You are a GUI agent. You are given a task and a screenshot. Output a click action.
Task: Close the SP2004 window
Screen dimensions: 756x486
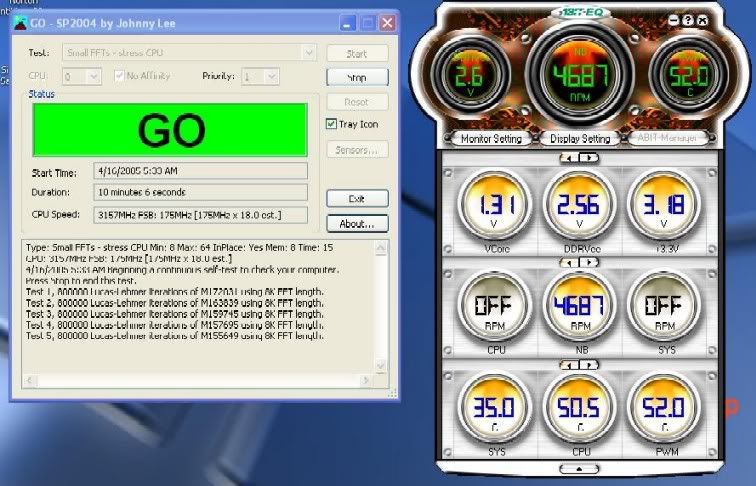387,23
